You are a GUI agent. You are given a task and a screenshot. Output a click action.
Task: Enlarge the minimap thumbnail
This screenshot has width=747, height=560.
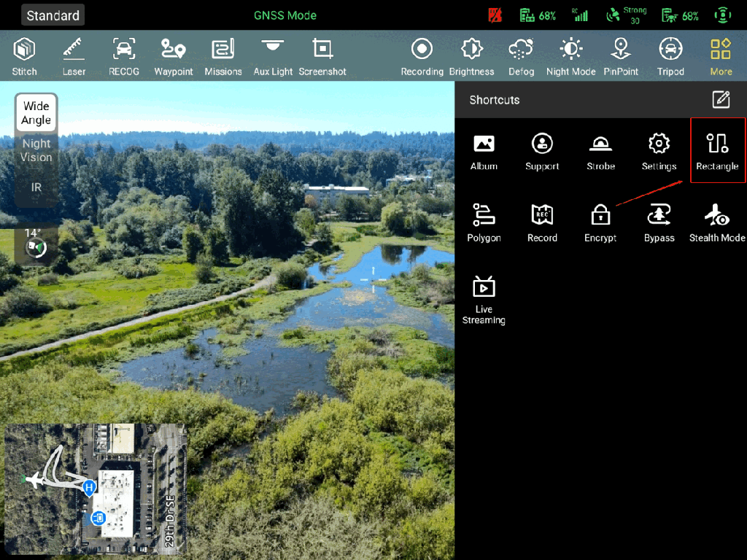[95, 481]
